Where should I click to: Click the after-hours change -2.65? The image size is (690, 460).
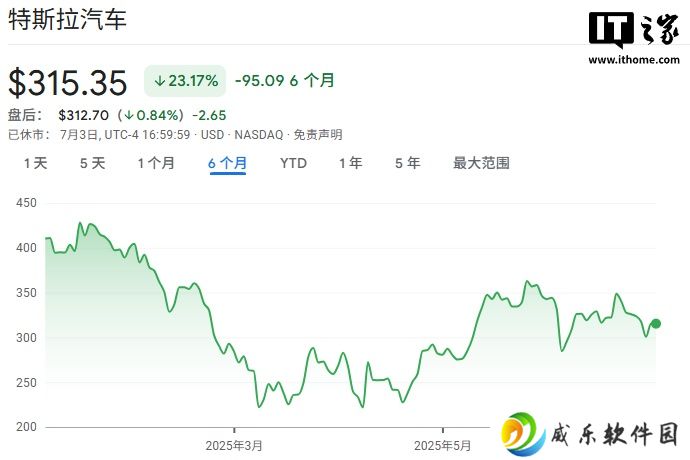pos(209,115)
